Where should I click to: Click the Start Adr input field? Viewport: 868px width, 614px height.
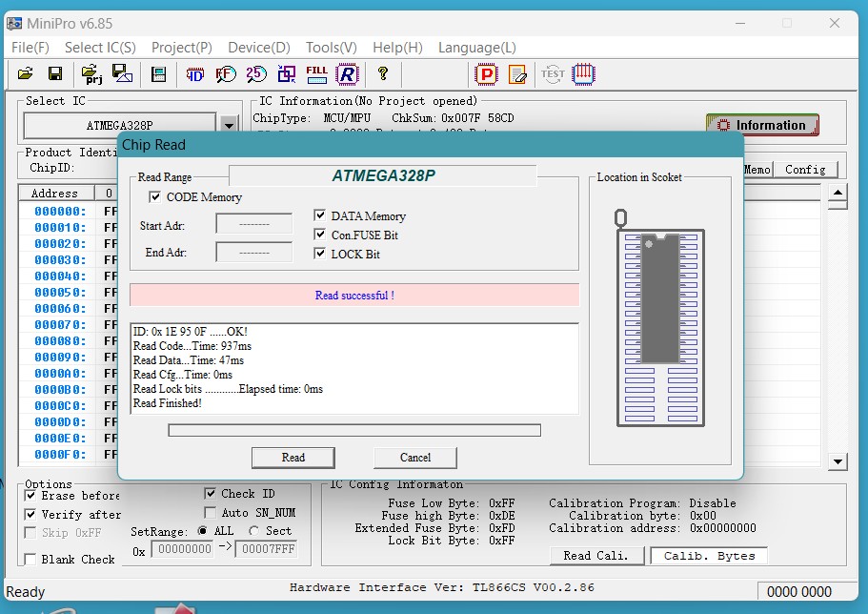click(254, 224)
